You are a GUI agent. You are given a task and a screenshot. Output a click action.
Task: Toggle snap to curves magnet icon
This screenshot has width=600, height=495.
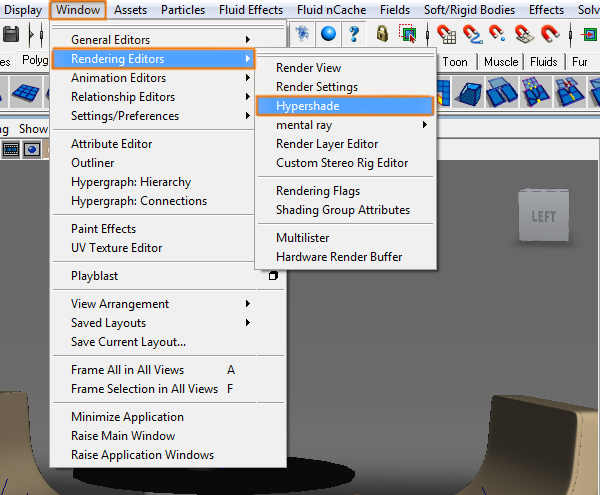pos(473,34)
